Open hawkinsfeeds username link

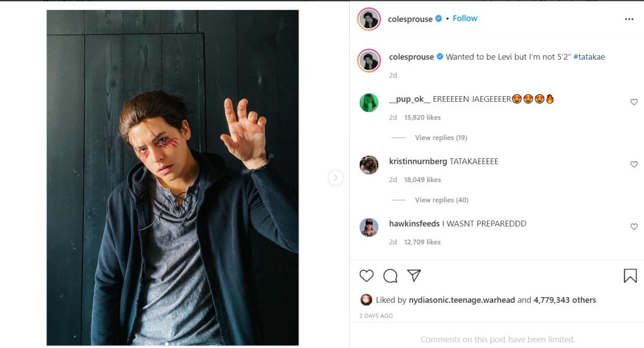point(414,224)
